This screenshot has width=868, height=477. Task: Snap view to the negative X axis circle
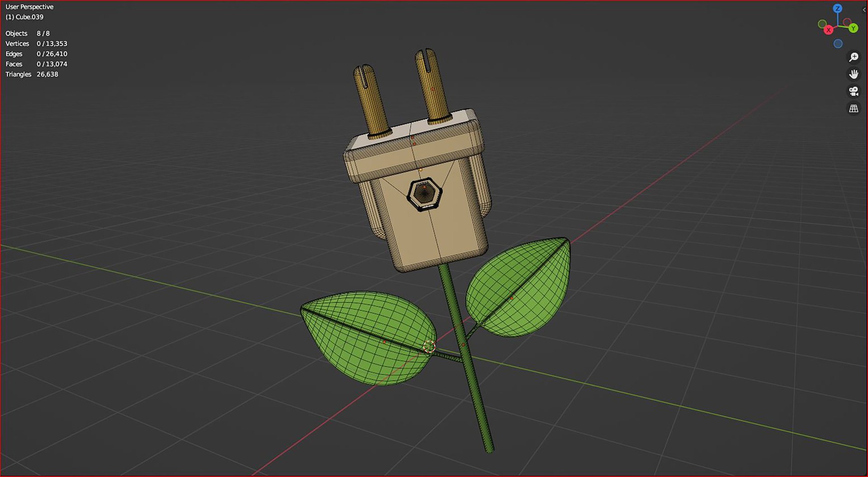pyautogui.click(x=848, y=22)
